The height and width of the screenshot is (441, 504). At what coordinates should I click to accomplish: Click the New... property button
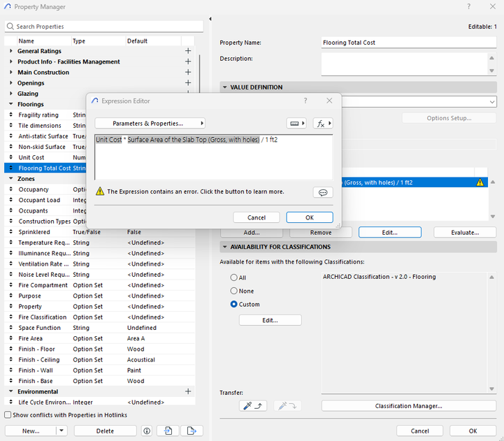(x=31, y=431)
